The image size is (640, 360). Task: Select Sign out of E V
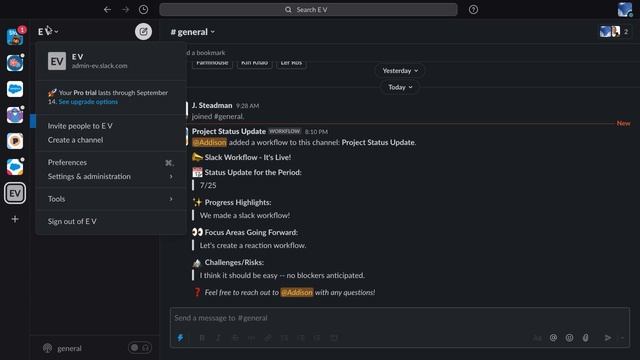click(x=72, y=221)
